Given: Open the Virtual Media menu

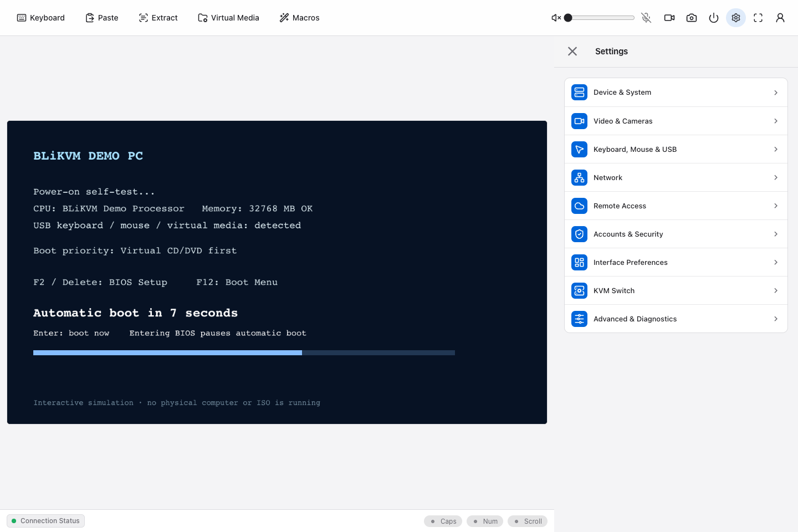Looking at the screenshot, I should point(229,18).
